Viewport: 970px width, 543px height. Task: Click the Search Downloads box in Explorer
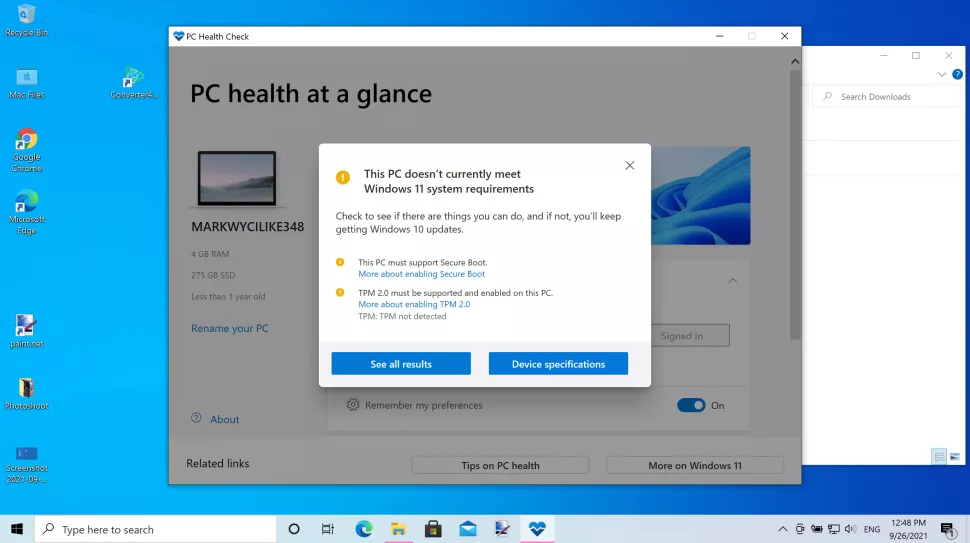888,96
